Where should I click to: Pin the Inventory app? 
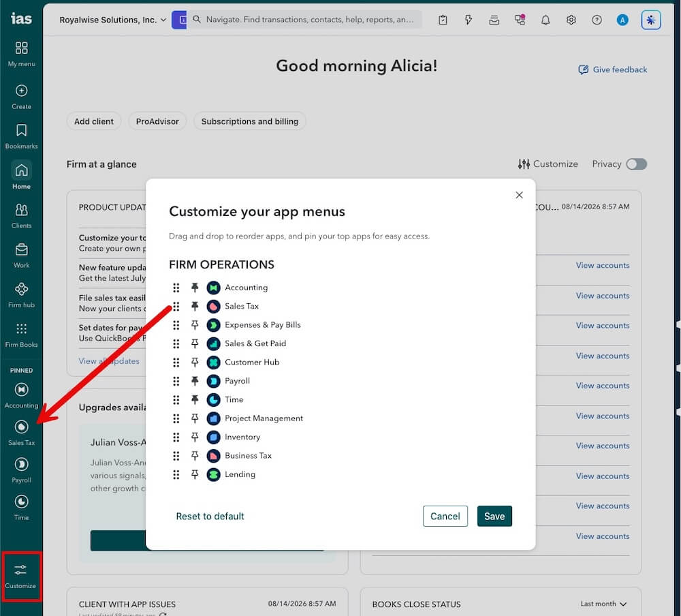(195, 437)
